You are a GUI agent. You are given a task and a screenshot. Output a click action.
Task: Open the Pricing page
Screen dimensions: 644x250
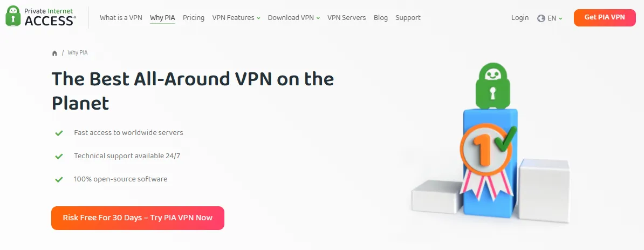[x=194, y=18]
